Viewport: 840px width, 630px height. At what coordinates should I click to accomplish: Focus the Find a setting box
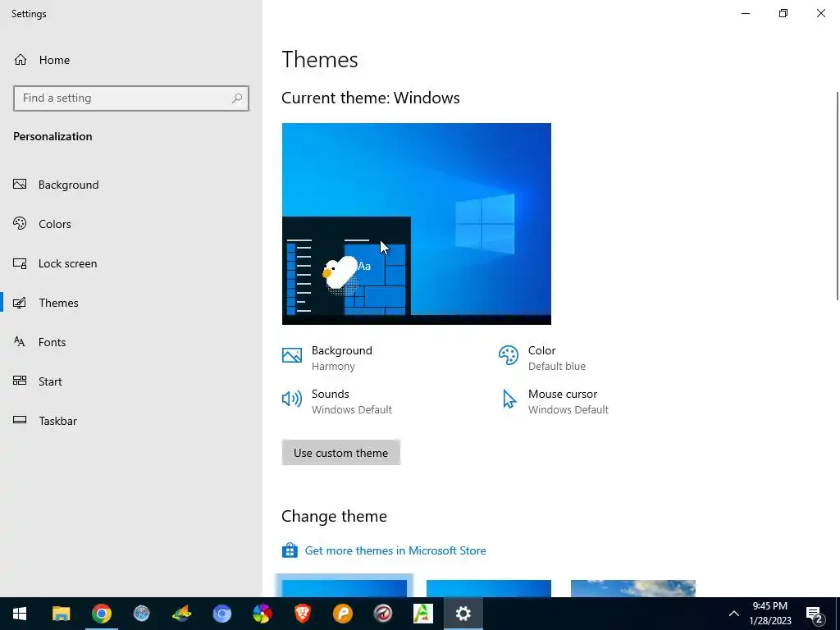point(131,98)
